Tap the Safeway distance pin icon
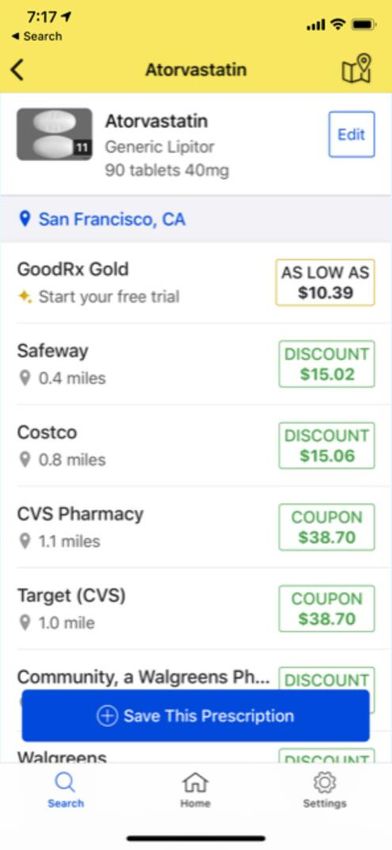Viewport: 392px width, 850px height. [x=24, y=378]
